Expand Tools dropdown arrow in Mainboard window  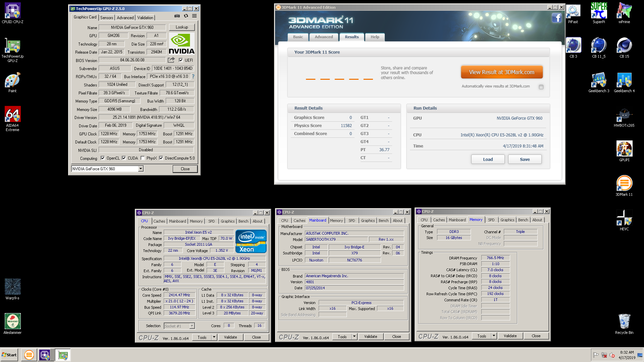pyautogui.click(x=354, y=337)
